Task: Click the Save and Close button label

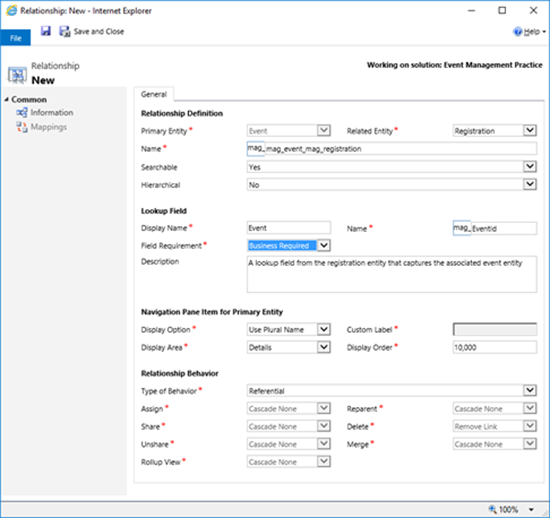Action: click(x=99, y=32)
